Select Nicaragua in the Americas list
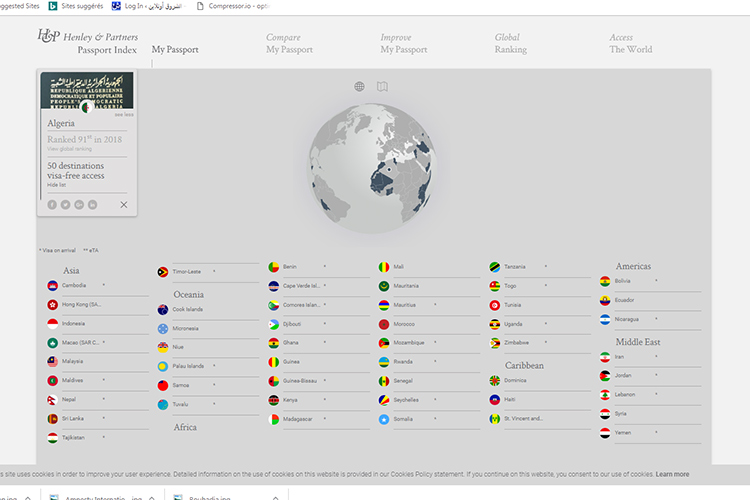750x500 pixels. [x=627, y=319]
